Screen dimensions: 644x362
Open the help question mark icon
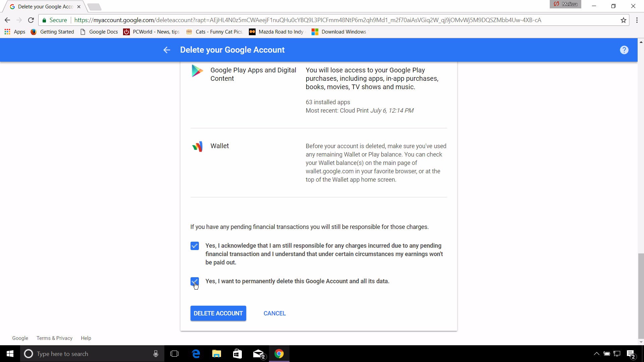click(624, 50)
